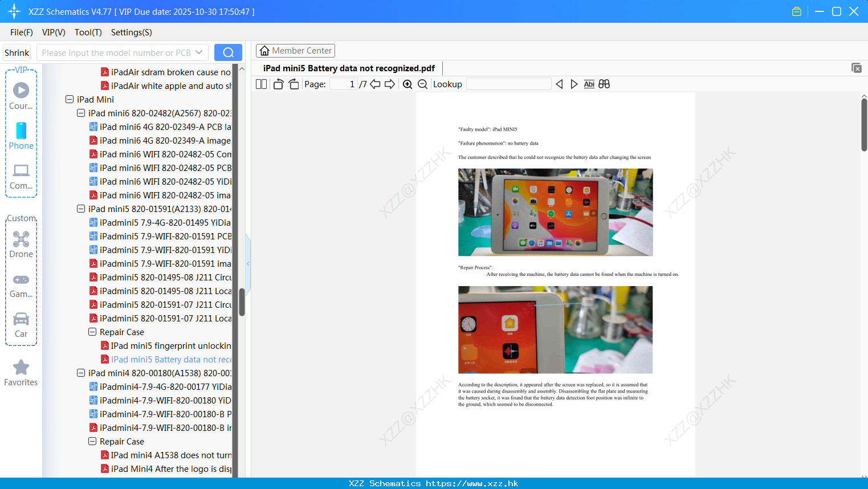Open the model number dropdown arrow
This screenshot has width=868, height=489.
click(x=199, y=52)
